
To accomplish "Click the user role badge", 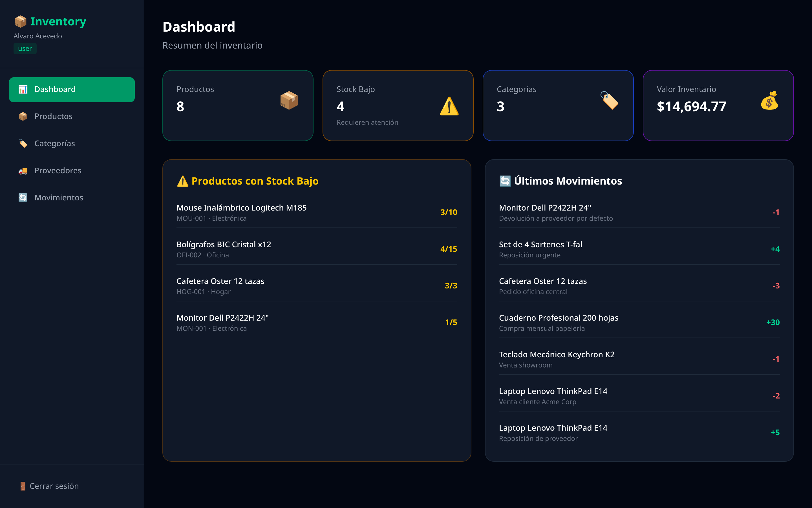I will point(25,49).
